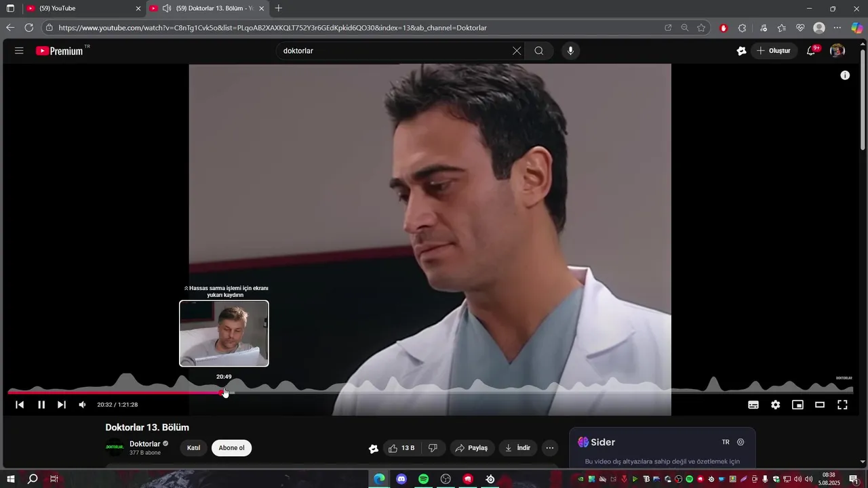Open the Paylaş share dialog
Image resolution: width=868 pixels, height=488 pixels.
coord(472,448)
